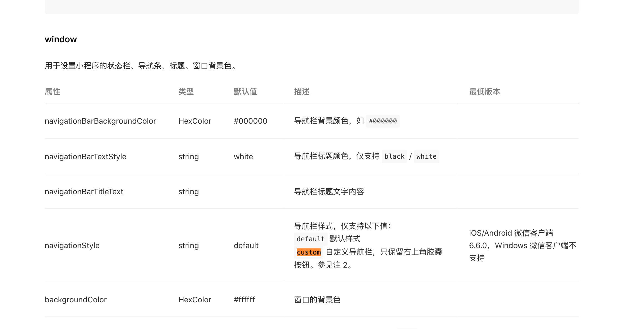
Task: Click the 最低版本 column header
Action: pyautogui.click(x=484, y=92)
